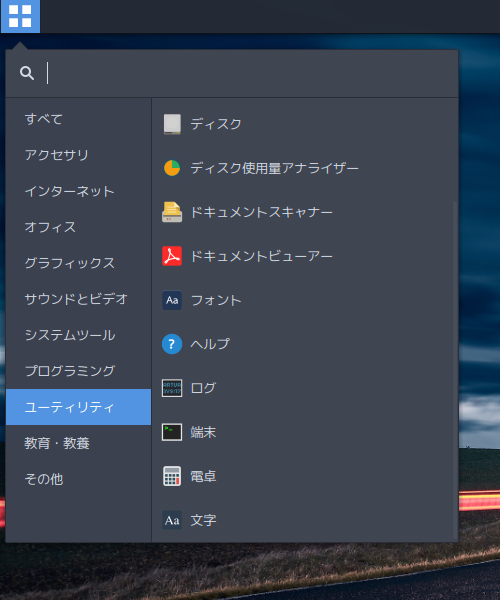Open the ヘルプ question mark icon
The width and height of the screenshot is (500, 600).
pos(172,344)
